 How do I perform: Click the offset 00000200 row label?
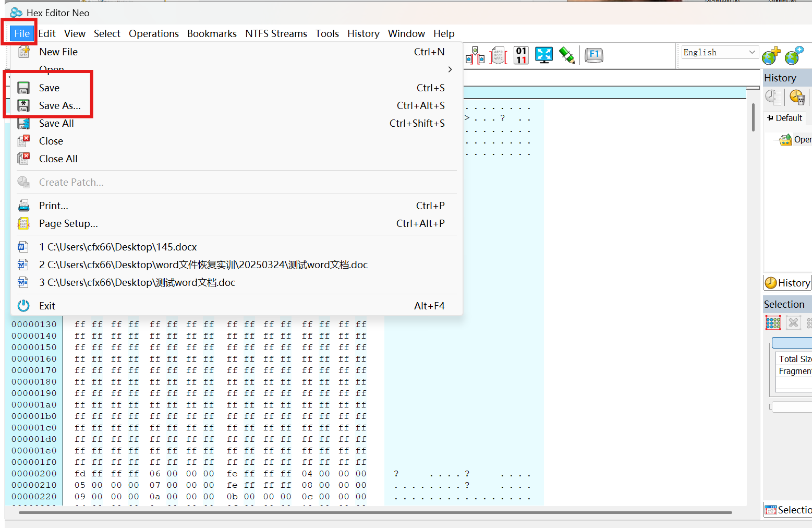(34, 473)
